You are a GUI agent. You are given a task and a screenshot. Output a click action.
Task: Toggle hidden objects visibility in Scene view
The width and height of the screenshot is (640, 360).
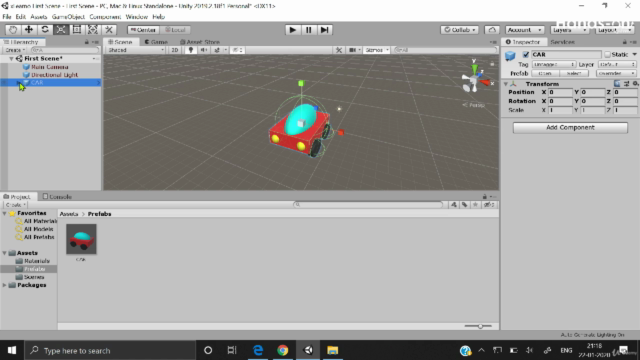(x=238, y=50)
